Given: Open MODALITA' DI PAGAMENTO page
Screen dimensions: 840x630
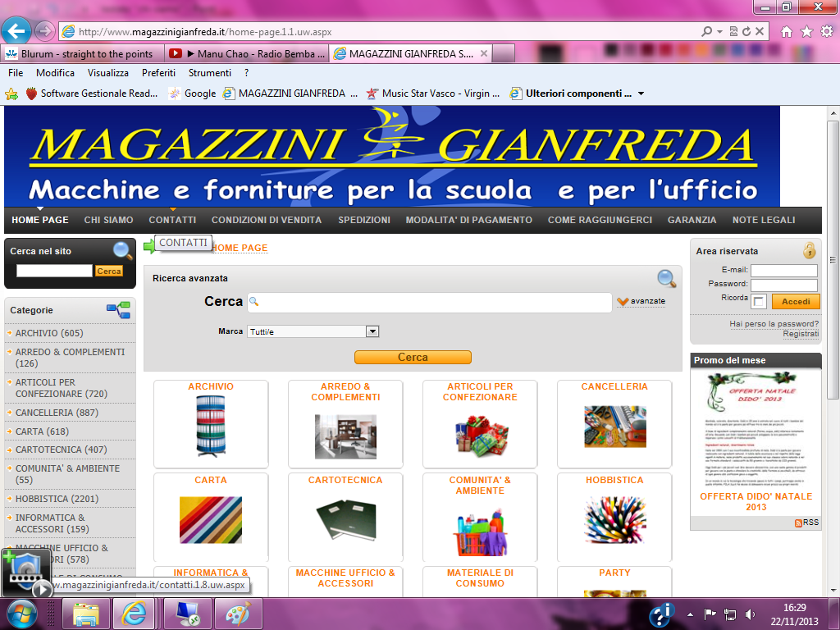Looking at the screenshot, I should pos(468,220).
